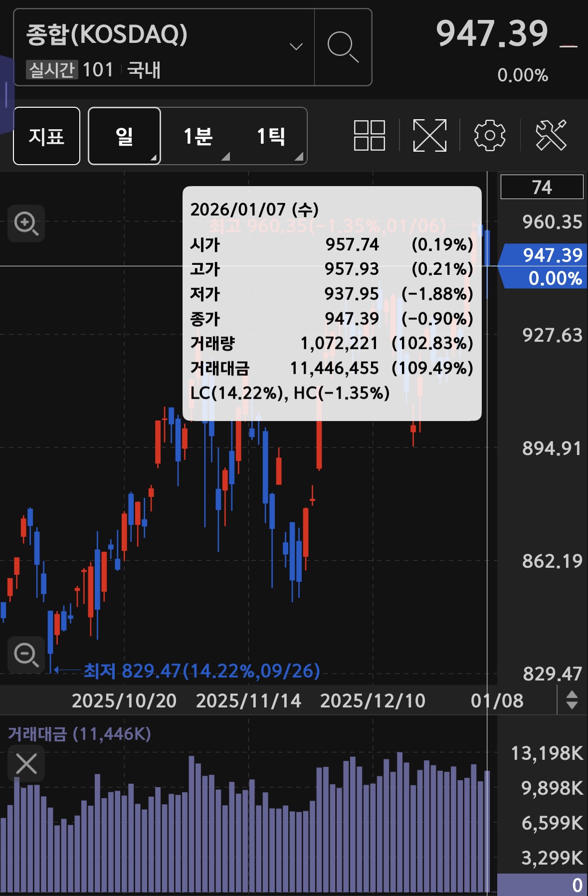The image size is (588, 896).
Task: Select the 일 daily chart tab
Action: pos(124,136)
